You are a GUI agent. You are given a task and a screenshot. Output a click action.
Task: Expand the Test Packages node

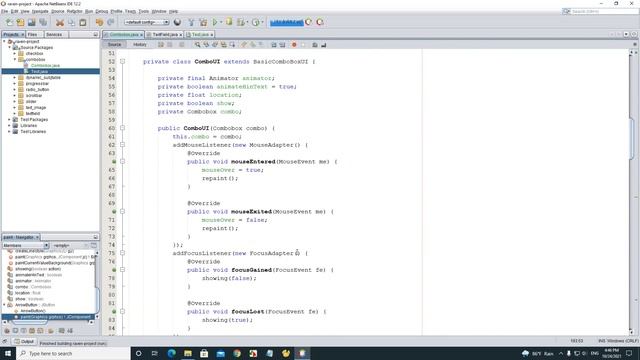10,120
